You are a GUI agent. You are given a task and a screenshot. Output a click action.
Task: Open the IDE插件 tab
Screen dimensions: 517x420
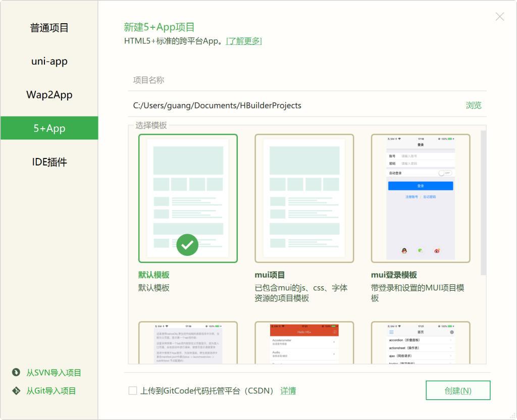(49, 162)
